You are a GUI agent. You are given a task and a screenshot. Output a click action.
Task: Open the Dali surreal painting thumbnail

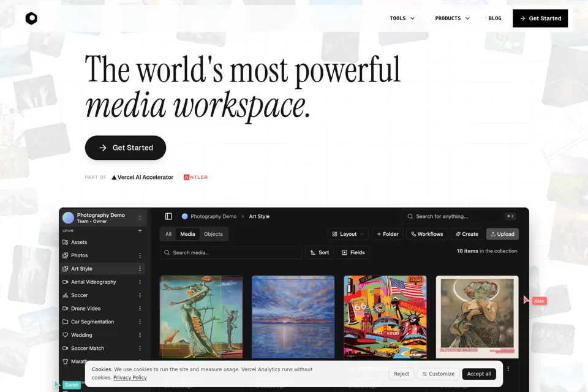click(x=201, y=317)
